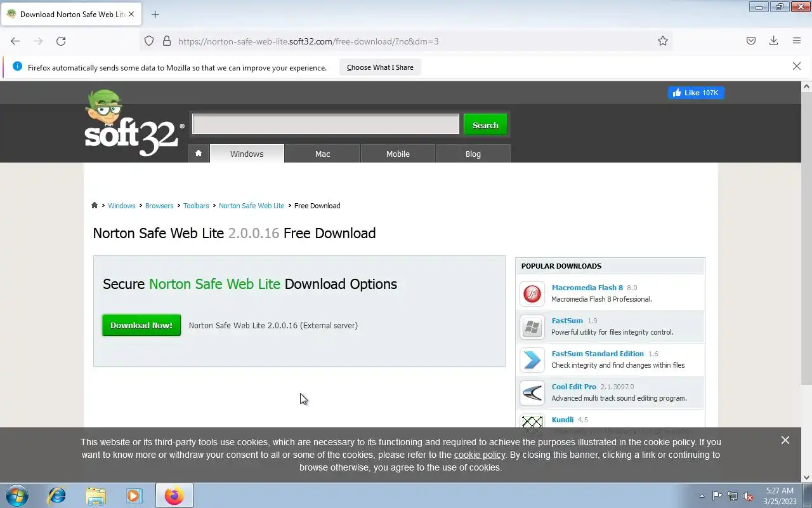Click the green Search button
The image size is (812, 508).
485,125
